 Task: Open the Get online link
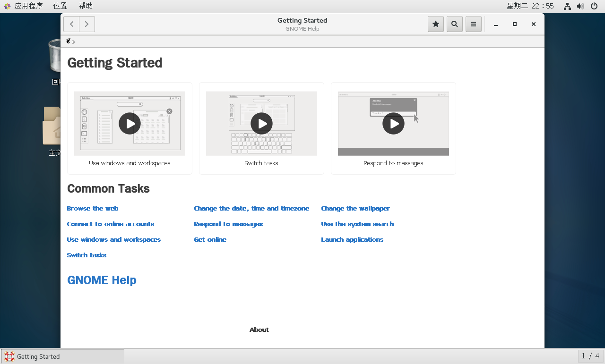click(x=210, y=239)
